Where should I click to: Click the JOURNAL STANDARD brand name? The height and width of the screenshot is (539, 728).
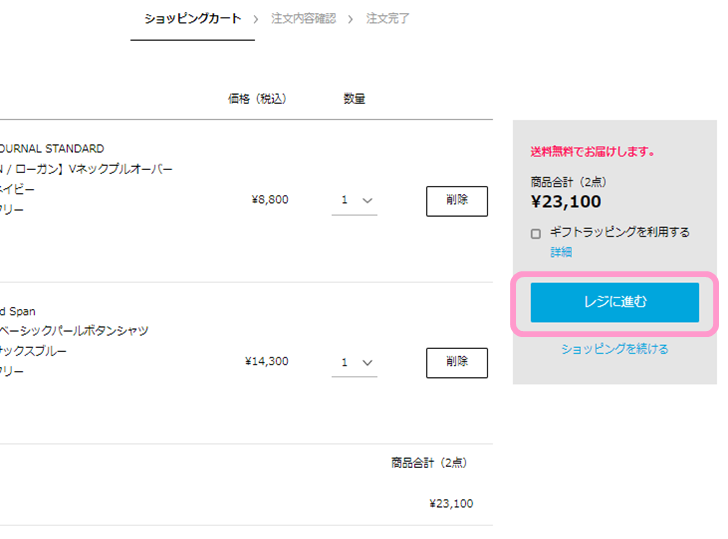(x=52, y=149)
